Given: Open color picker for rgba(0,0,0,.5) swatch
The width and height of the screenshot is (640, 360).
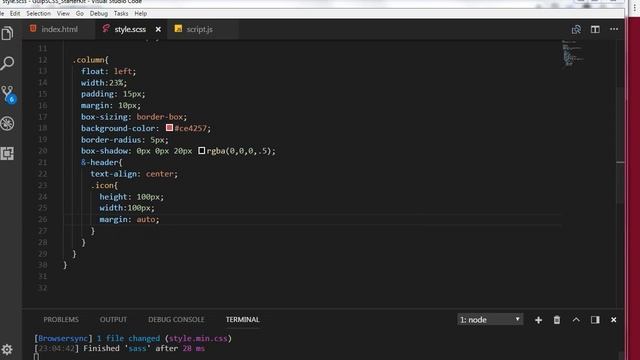Looking at the screenshot, I should coord(202,151).
